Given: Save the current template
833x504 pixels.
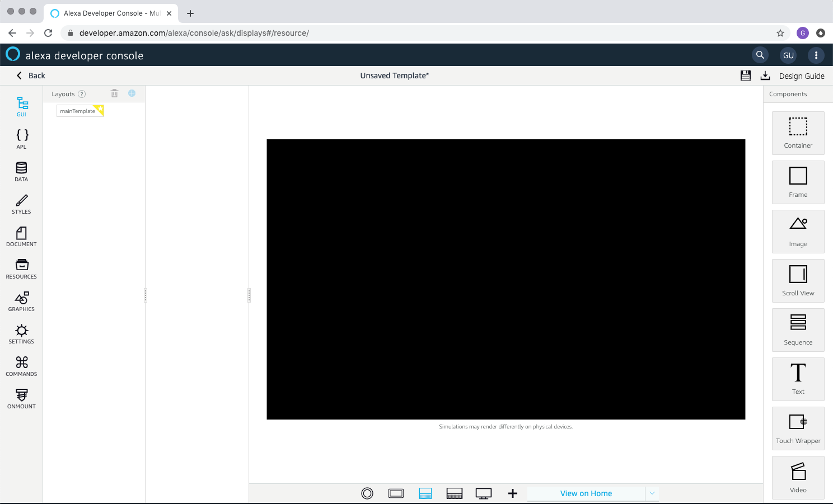Looking at the screenshot, I should tap(745, 75).
